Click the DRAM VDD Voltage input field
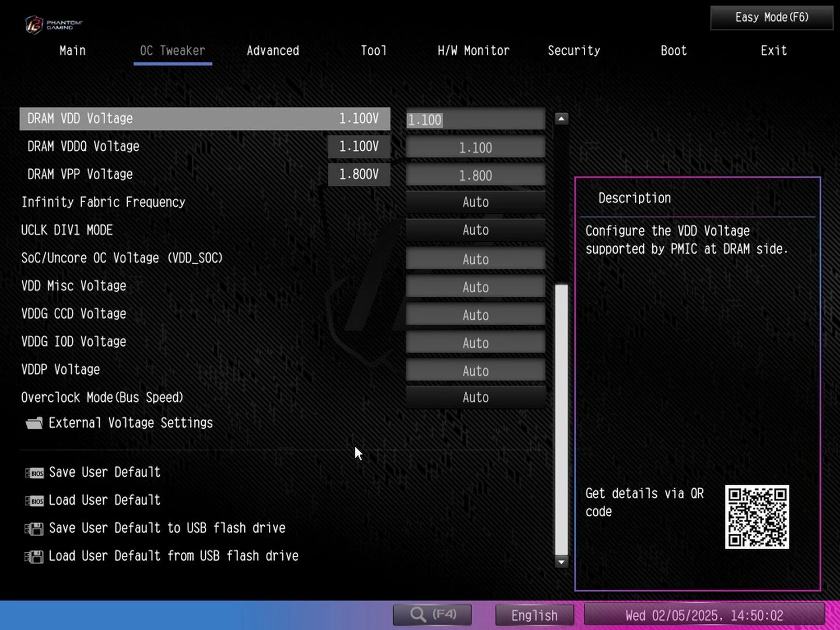 (x=475, y=120)
